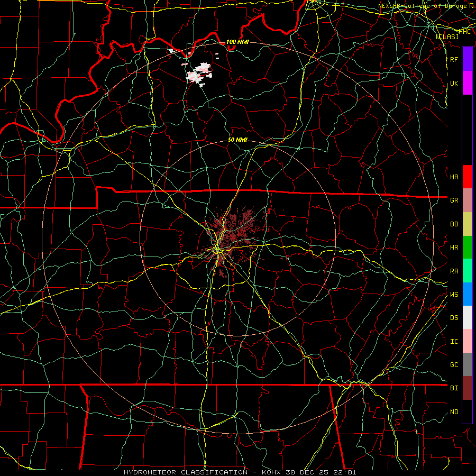This screenshot has width=476, height=476.
Task: Click the 50 NMI range ring label
Action: coord(237,140)
